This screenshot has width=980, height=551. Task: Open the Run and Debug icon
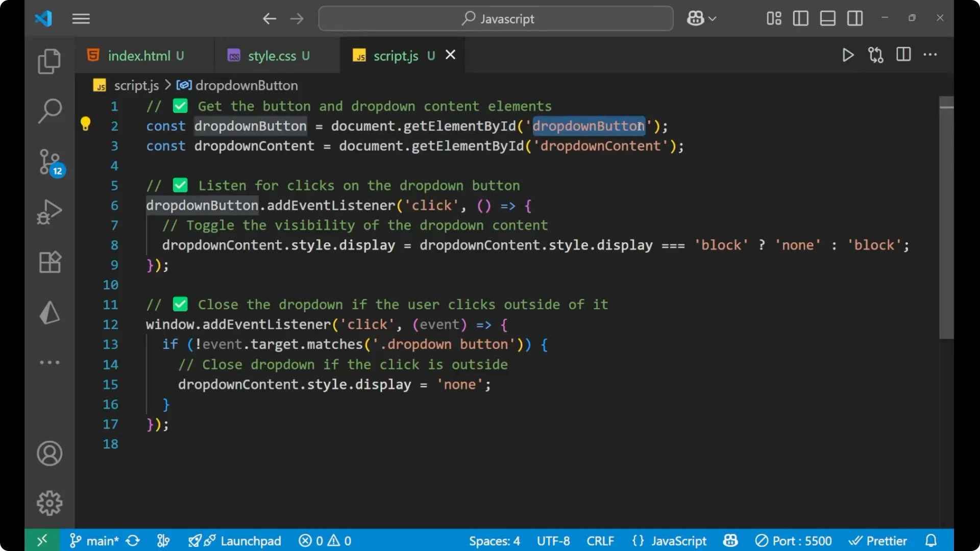point(49,212)
